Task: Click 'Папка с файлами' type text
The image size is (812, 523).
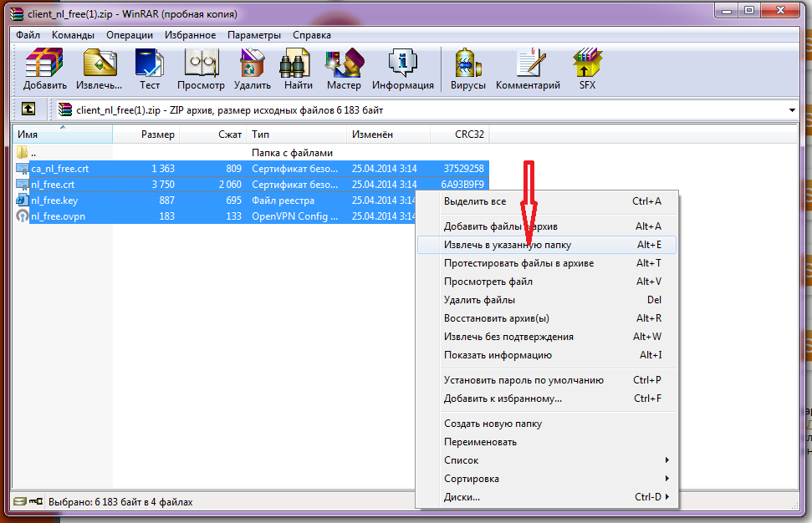Action: tap(292, 153)
